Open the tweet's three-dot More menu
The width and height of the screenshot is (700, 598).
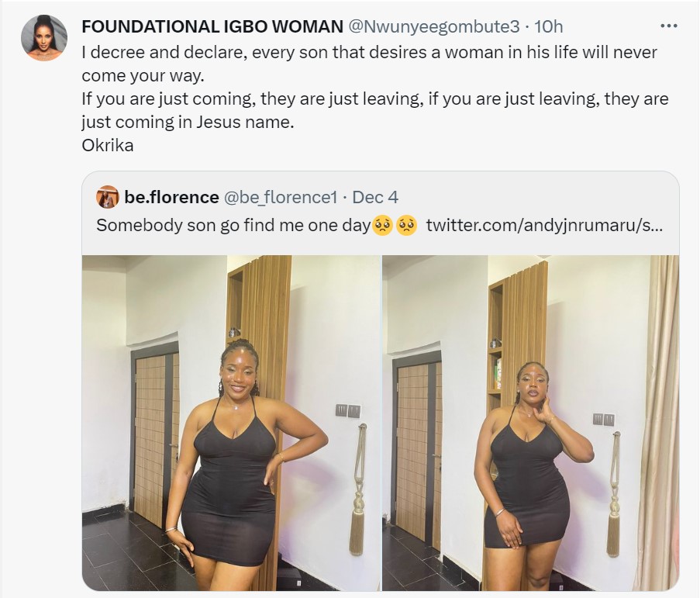coord(668,26)
